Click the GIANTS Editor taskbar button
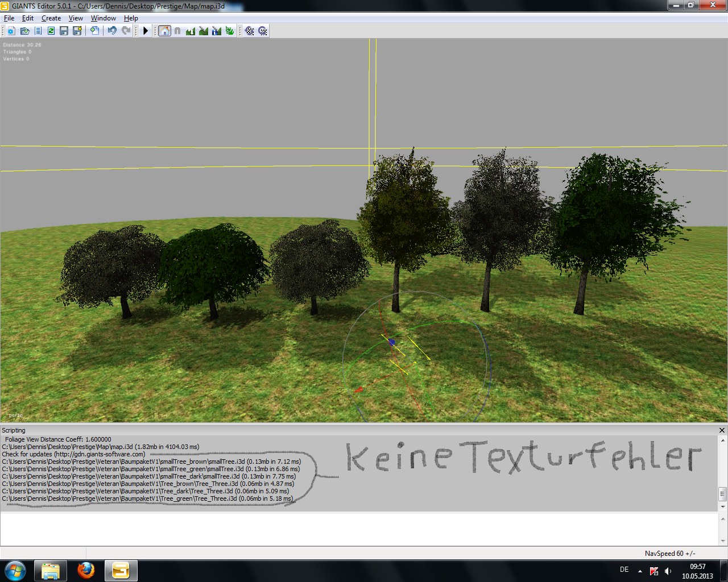728x582 pixels. tap(121, 570)
